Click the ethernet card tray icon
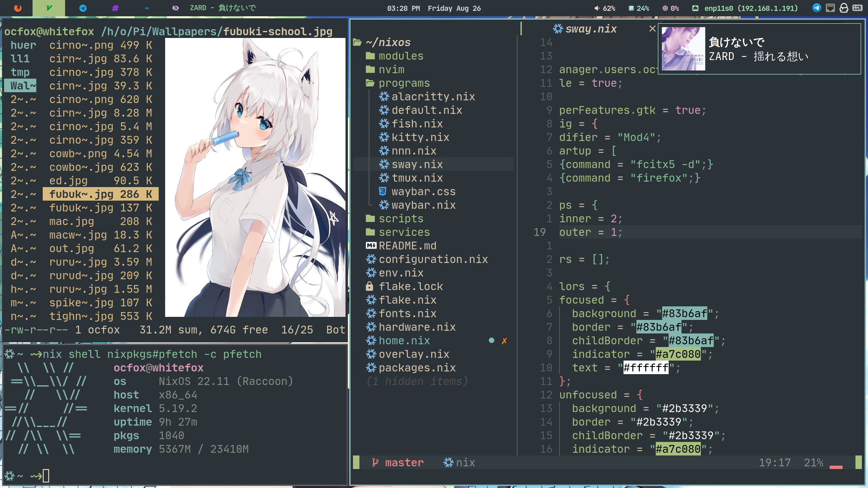The height and width of the screenshot is (488, 868). (830, 8)
